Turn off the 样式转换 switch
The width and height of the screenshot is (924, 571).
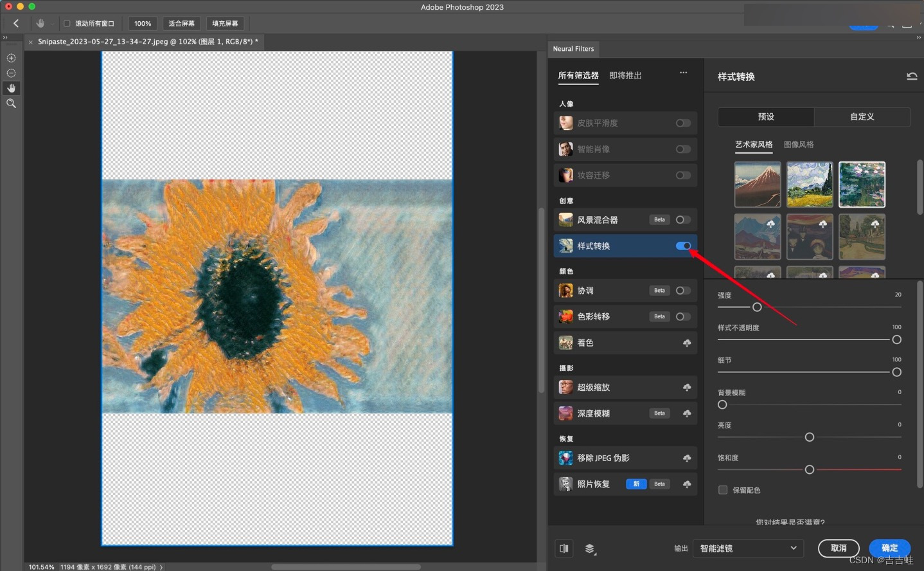point(683,246)
